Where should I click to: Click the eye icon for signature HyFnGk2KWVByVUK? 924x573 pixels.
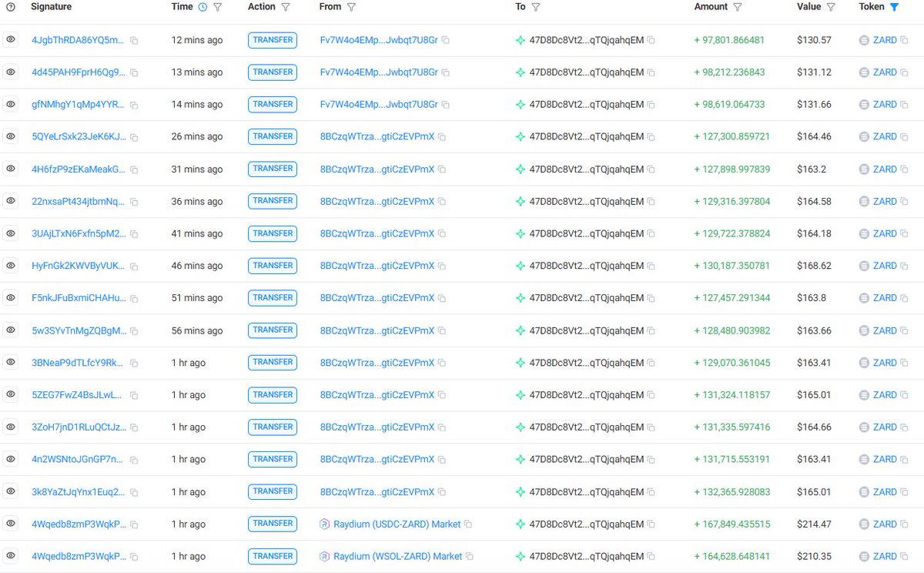point(11,265)
